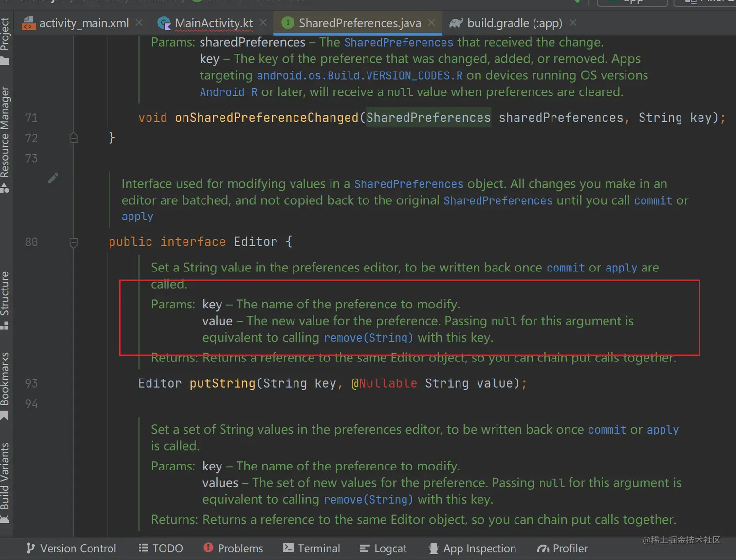Open the build.gradle (:app) tab

point(515,23)
